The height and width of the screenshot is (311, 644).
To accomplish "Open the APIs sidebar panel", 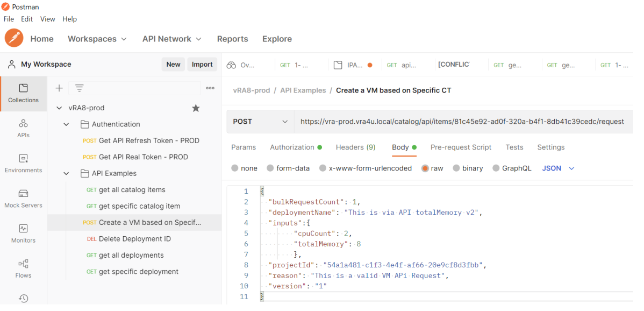I will pyautogui.click(x=23, y=129).
